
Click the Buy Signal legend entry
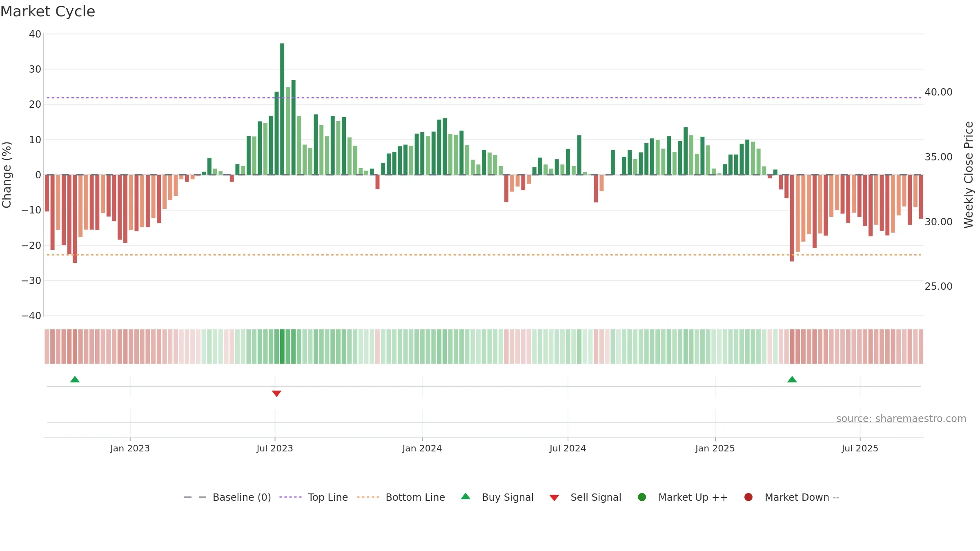coord(497,497)
